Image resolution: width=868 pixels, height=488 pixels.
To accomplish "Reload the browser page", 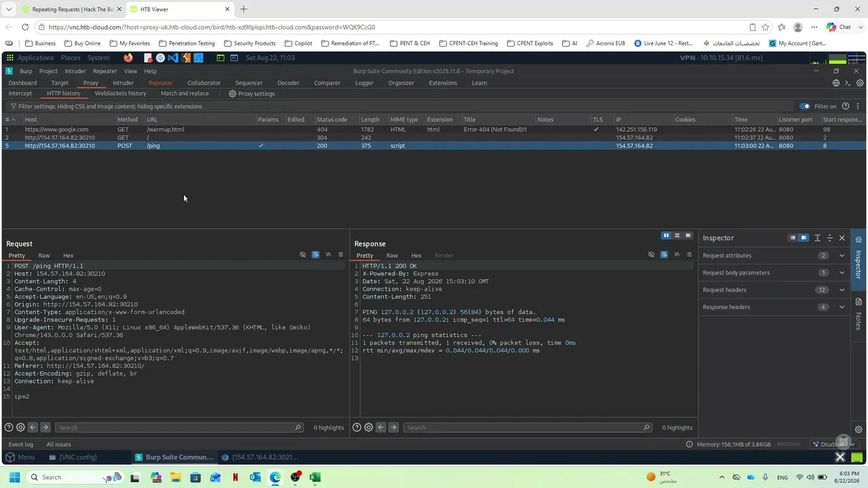I will tap(25, 27).
